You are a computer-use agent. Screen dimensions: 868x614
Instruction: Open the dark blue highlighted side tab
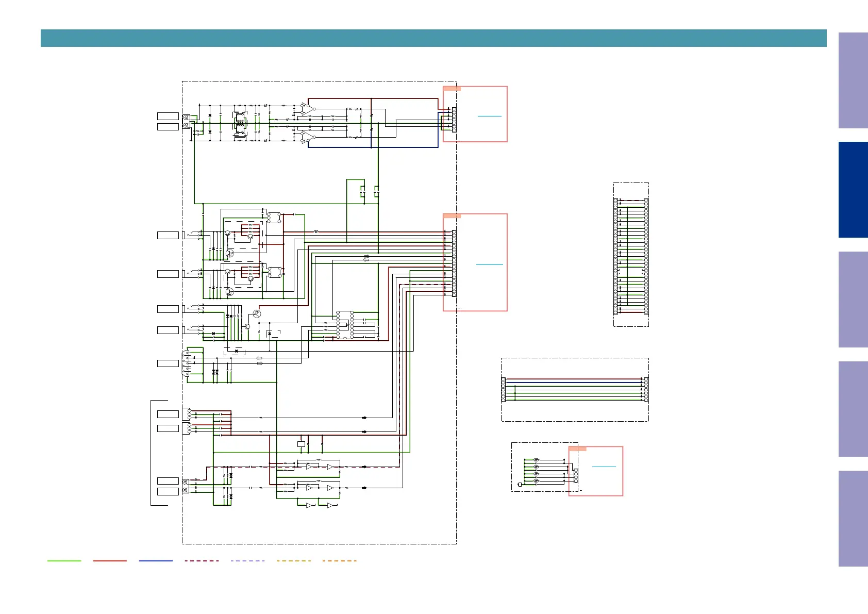pyautogui.click(x=853, y=190)
